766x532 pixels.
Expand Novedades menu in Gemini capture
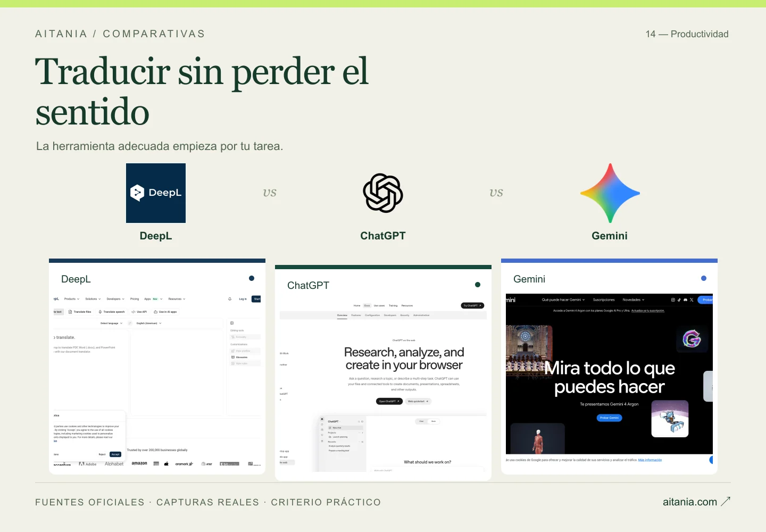tap(634, 300)
